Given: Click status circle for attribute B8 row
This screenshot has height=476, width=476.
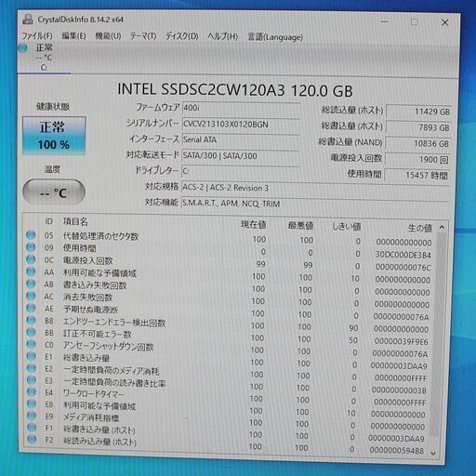Looking at the screenshot, I should [x=31, y=320].
